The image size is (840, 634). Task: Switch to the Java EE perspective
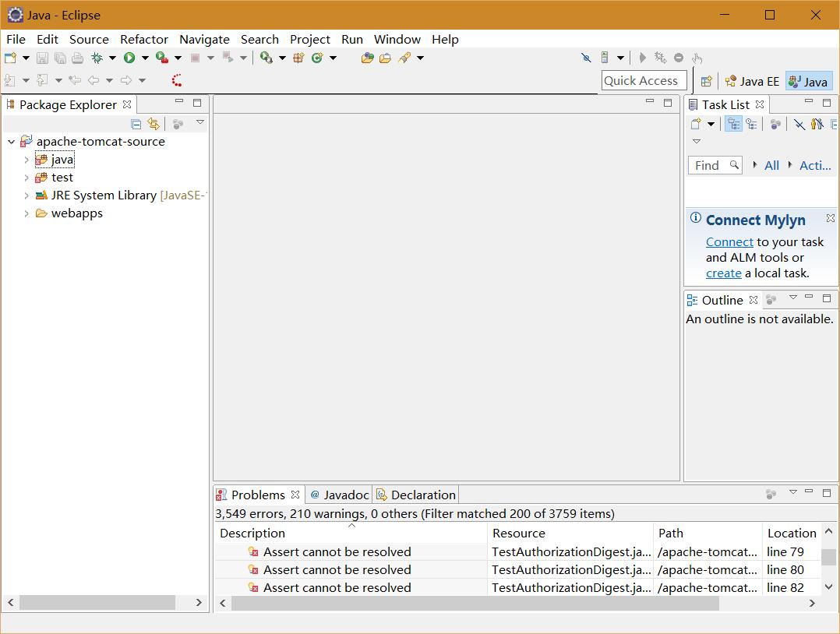[x=752, y=81]
